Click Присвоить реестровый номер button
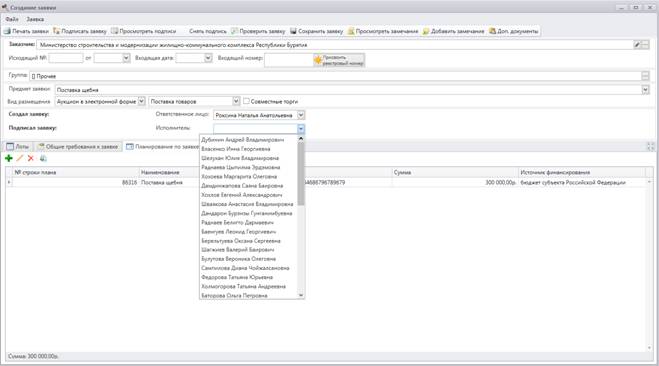Viewport: 659px width, 366px height. click(339, 60)
